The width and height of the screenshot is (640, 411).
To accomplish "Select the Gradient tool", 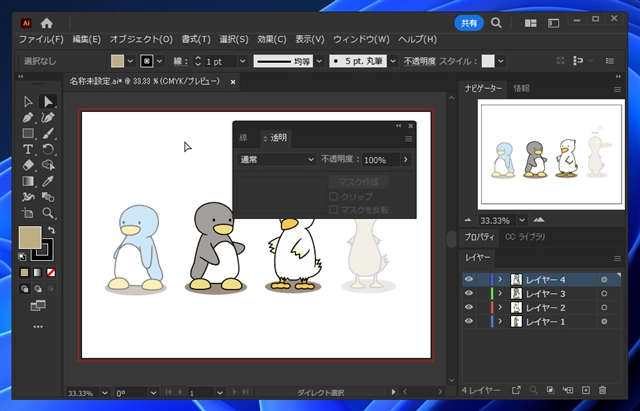I will [x=28, y=181].
